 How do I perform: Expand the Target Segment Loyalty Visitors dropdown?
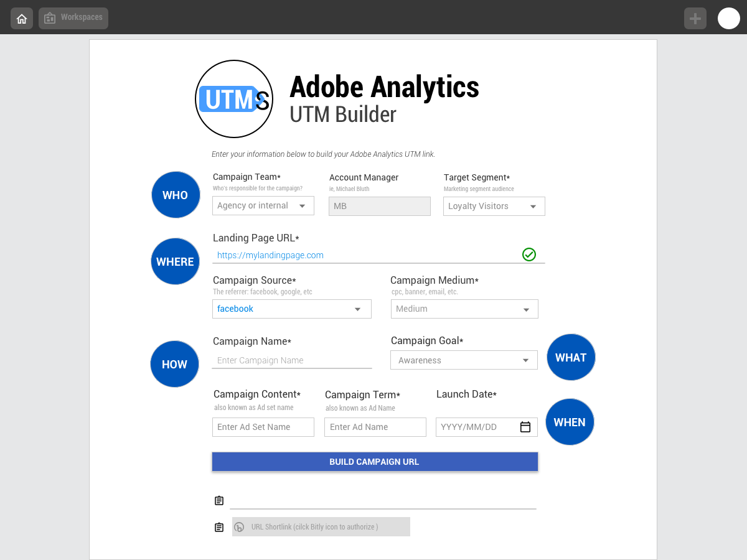(x=494, y=207)
